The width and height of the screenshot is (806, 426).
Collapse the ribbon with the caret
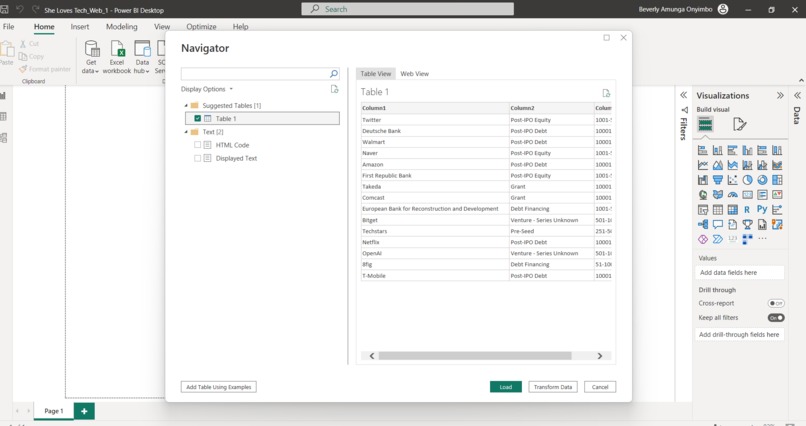click(801, 80)
